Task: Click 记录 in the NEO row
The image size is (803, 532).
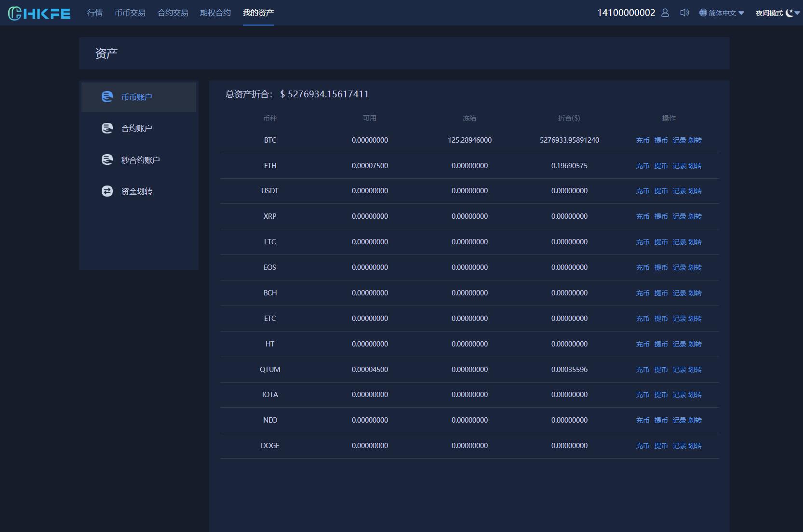Action: click(x=679, y=420)
